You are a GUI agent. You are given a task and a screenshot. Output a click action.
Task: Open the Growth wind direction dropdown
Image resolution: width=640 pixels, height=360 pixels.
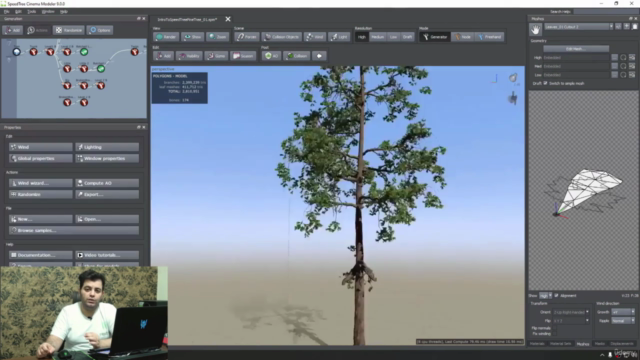[x=623, y=312]
